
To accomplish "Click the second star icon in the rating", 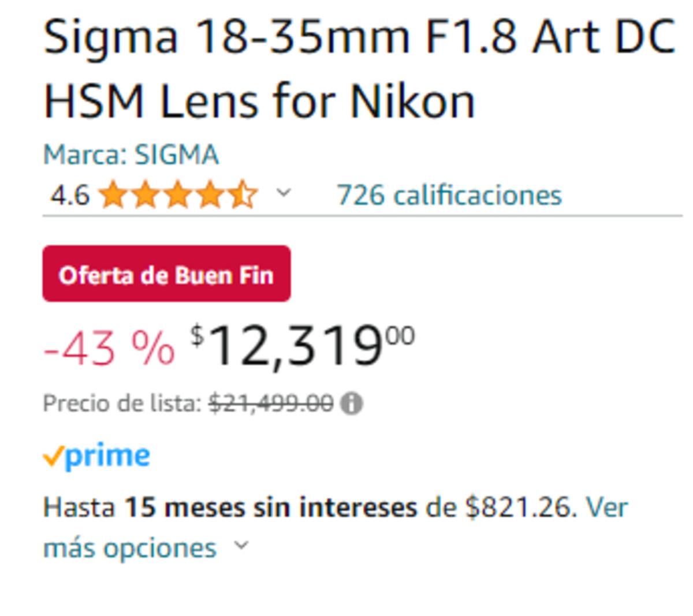I will pyautogui.click(x=146, y=195).
